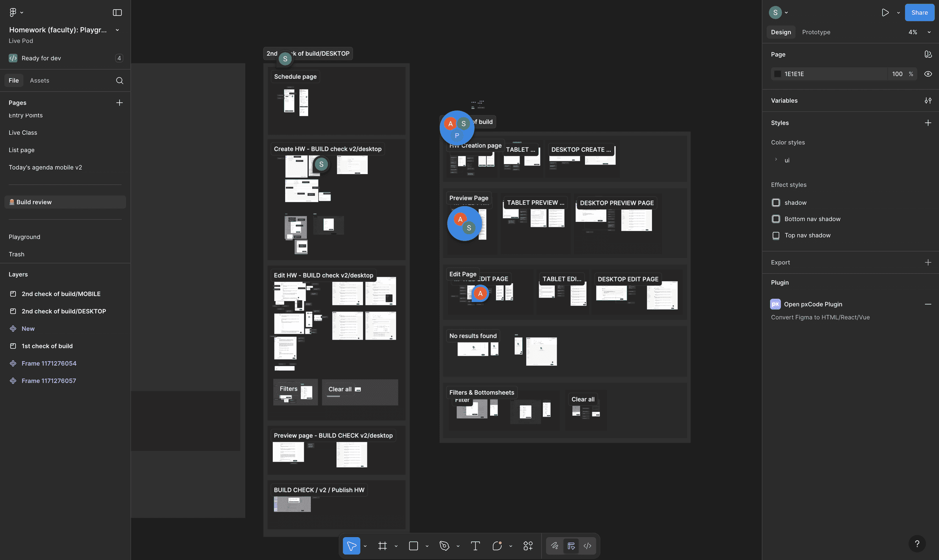939x560 pixels.
Task: Select the Pen tool
Action: 444,546
